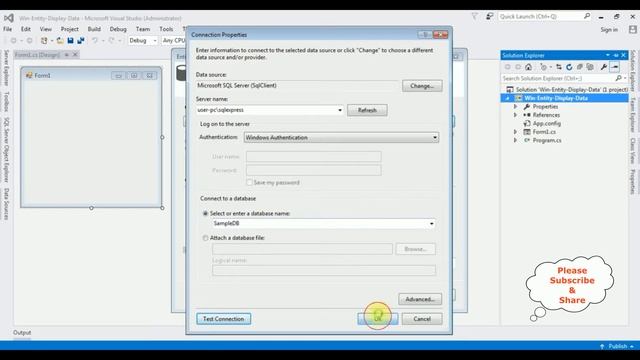The image size is (640, 360).
Task: Click Solution Explorer Refresh icon
Action: pyautogui.click(x=569, y=67)
